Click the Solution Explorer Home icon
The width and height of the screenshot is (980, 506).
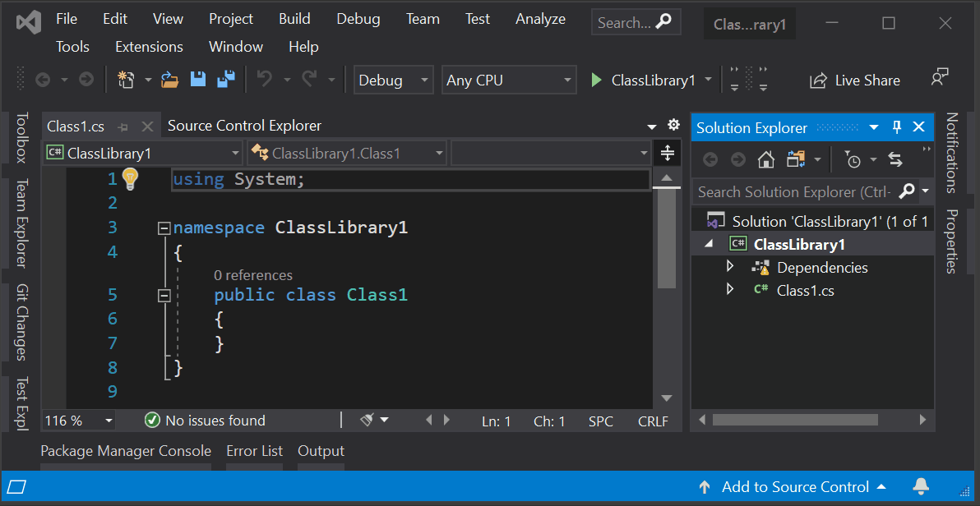[x=766, y=160]
